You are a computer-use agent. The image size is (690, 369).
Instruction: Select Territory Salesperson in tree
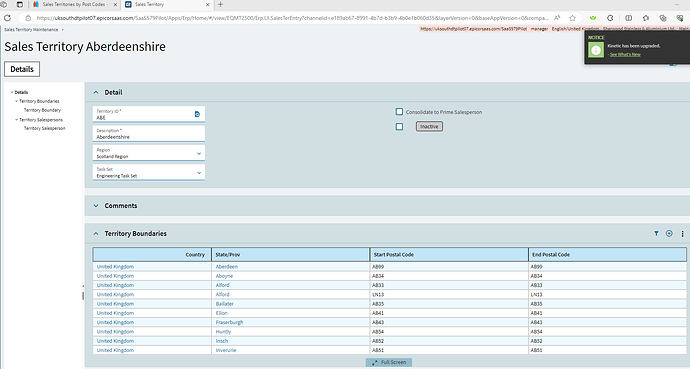click(44, 128)
